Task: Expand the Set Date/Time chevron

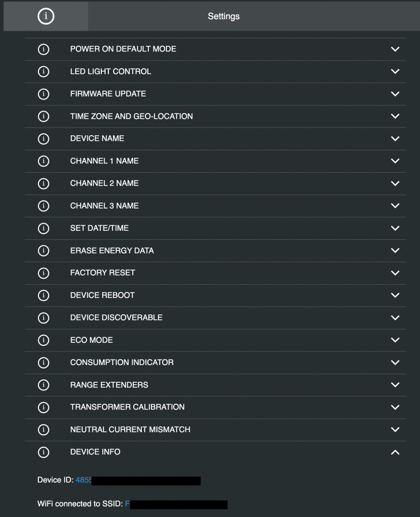Action: click(x=395, y=228)
